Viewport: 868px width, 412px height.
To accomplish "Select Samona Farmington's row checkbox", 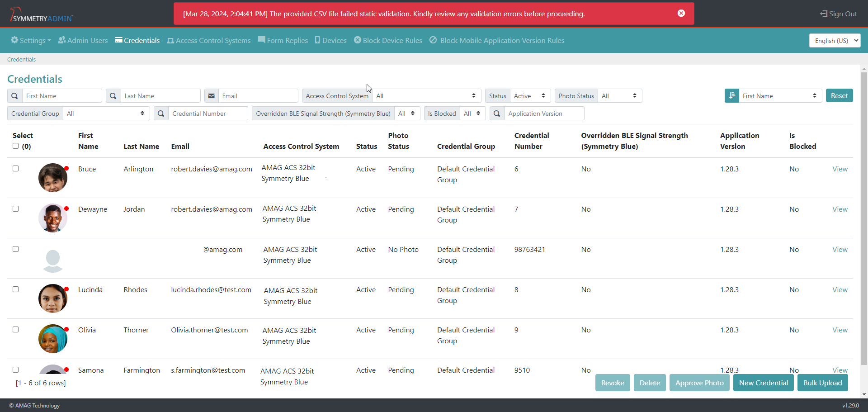I will [16, 369].
